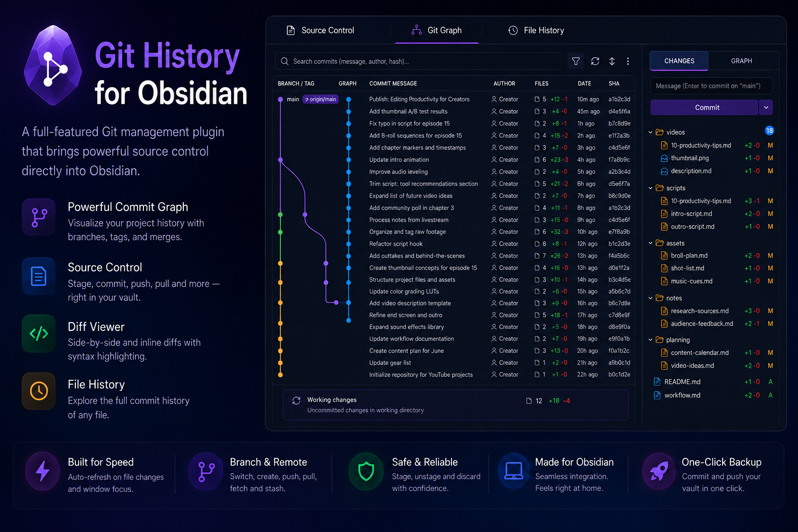
Task: Click the FILES column header
Action: 541,84
